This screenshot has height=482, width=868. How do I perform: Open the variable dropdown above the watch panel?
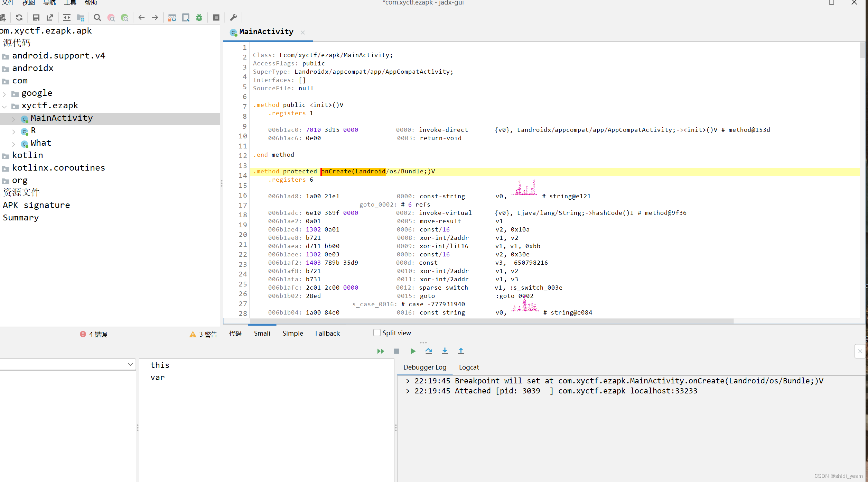(130, 364)
